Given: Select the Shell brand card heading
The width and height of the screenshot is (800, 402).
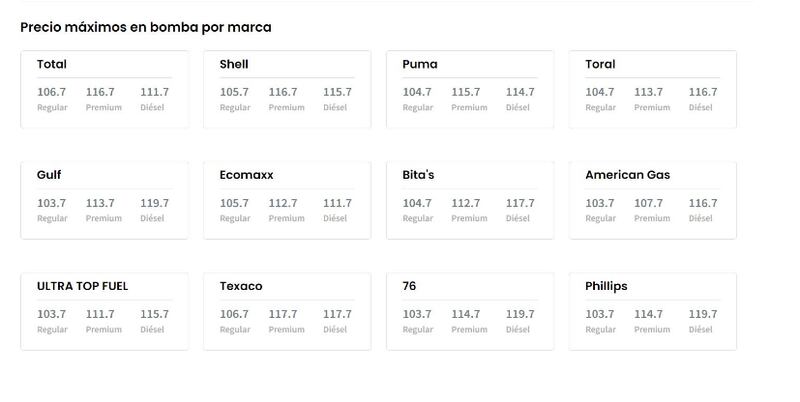Looking at the screenshot, I should pyautogui.click(x=234, y=64).
